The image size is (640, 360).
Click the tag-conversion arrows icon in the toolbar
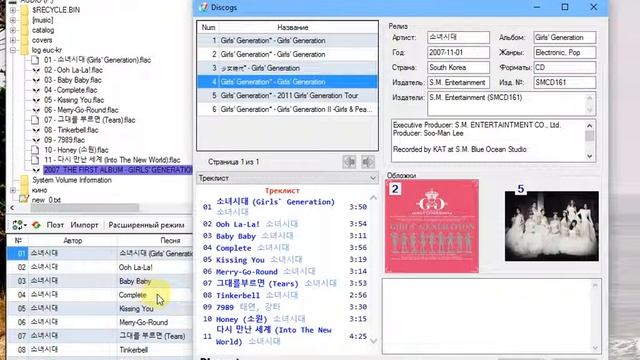click(18, 225)
